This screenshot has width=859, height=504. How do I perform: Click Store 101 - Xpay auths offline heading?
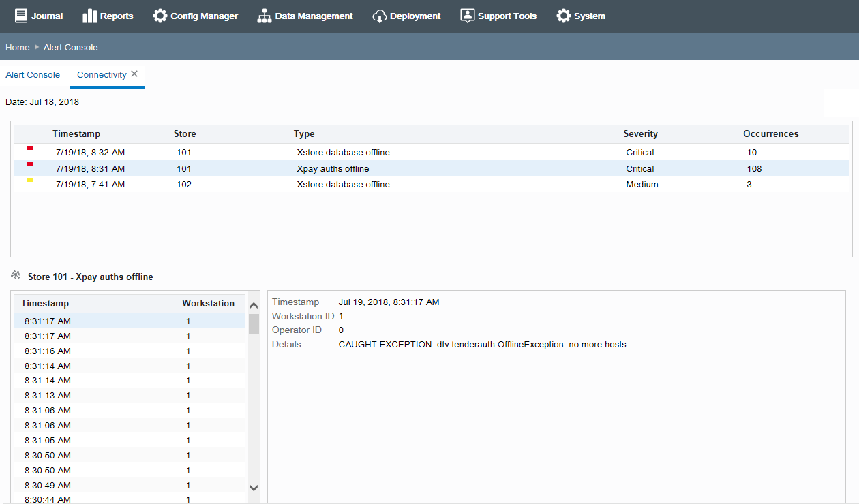click(x=91, y=277)
